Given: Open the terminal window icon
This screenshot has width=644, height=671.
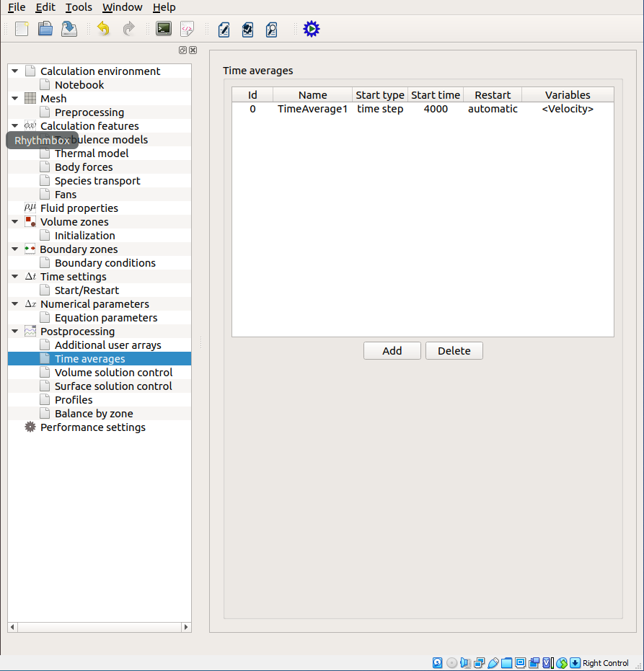Looking at the screenshot, I should (x=164, y=29).
